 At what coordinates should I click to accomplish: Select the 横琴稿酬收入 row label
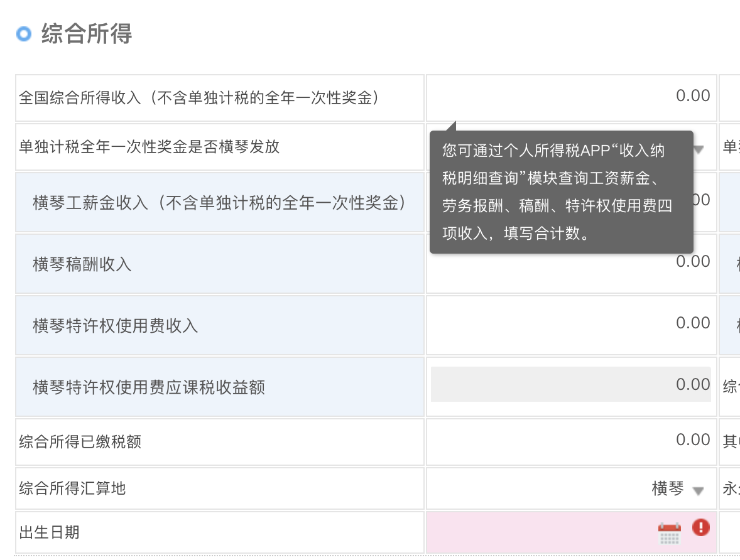click(x=82, y=264)
